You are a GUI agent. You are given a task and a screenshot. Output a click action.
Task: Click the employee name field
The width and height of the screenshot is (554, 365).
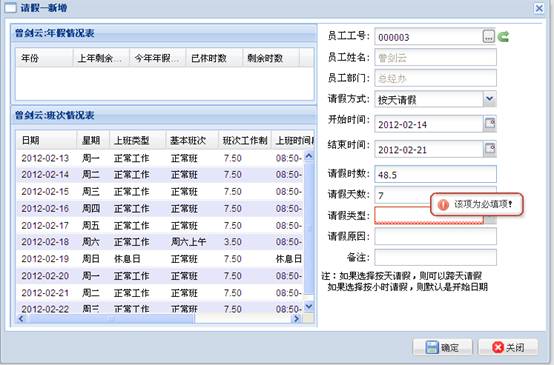[435, 57]
